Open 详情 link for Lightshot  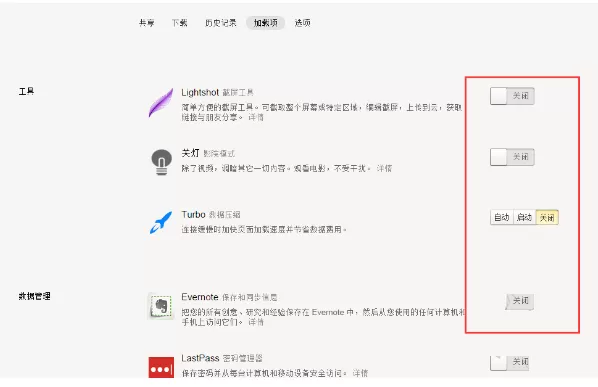pyautogui.click(x=256, y=117)
